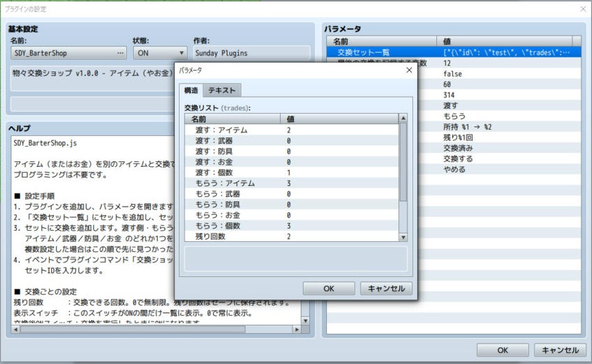
Task: Click キャンセル in the パラメータ dialog
Action: (x=386, y=288)
